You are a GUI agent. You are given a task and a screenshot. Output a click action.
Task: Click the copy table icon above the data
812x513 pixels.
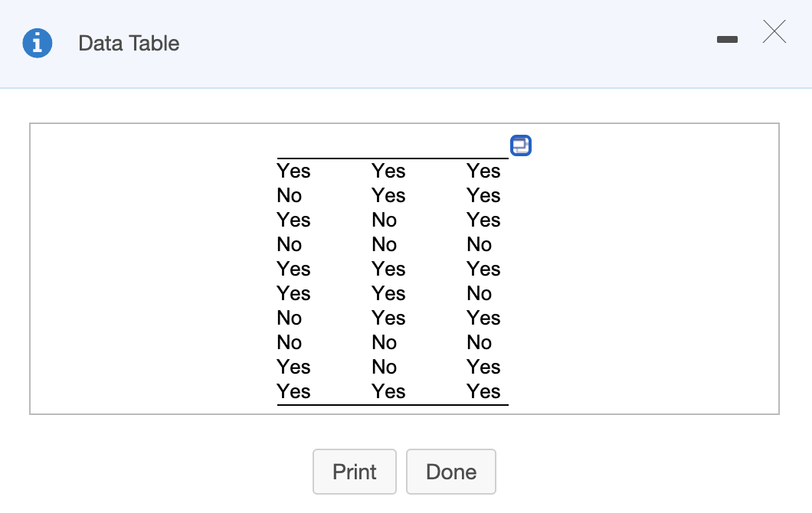pos(520,145)
